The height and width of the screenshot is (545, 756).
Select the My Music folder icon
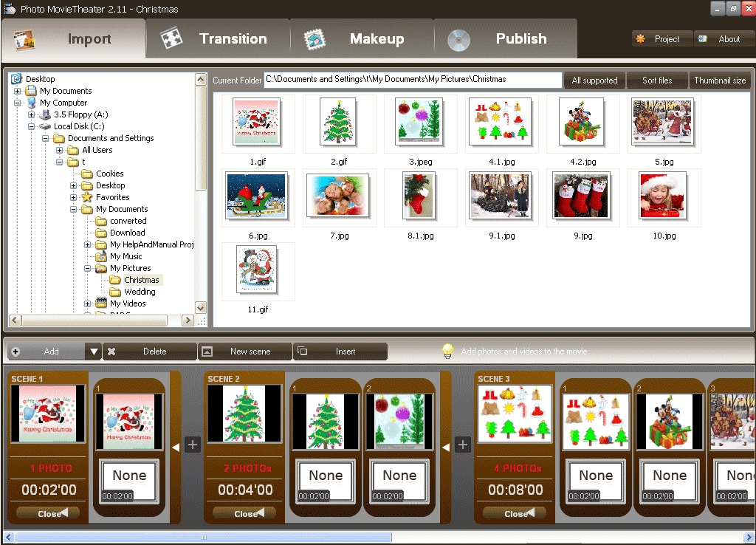click(x=100, y=256)
